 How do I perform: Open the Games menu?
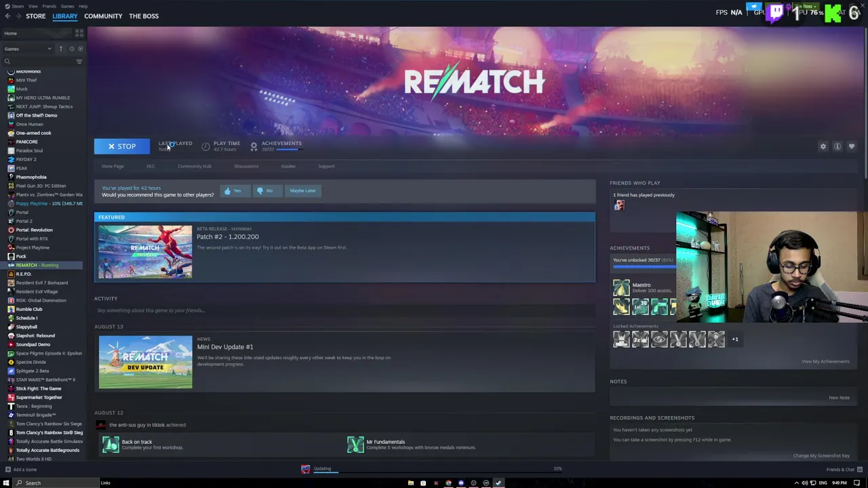coord(67,6)
